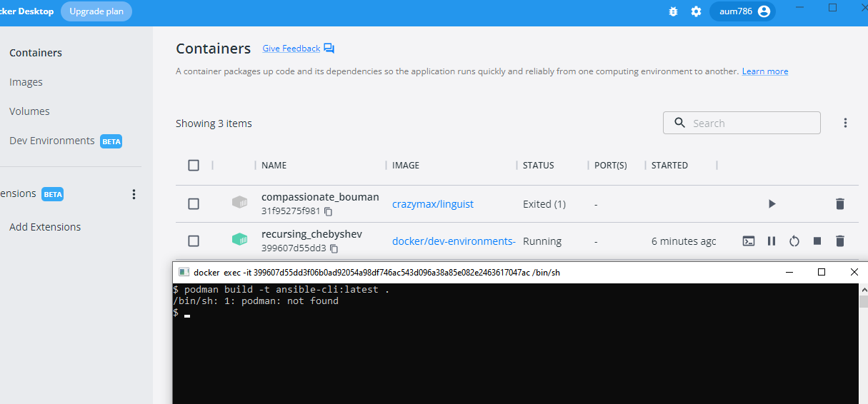Click the Upgrade plan button

point(96,11)
